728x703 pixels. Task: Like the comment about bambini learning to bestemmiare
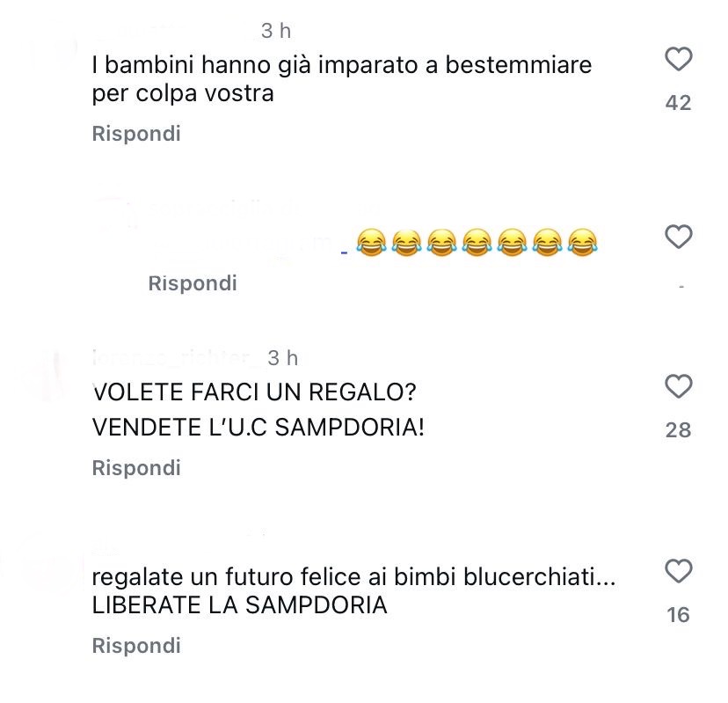tap(678, 60)
